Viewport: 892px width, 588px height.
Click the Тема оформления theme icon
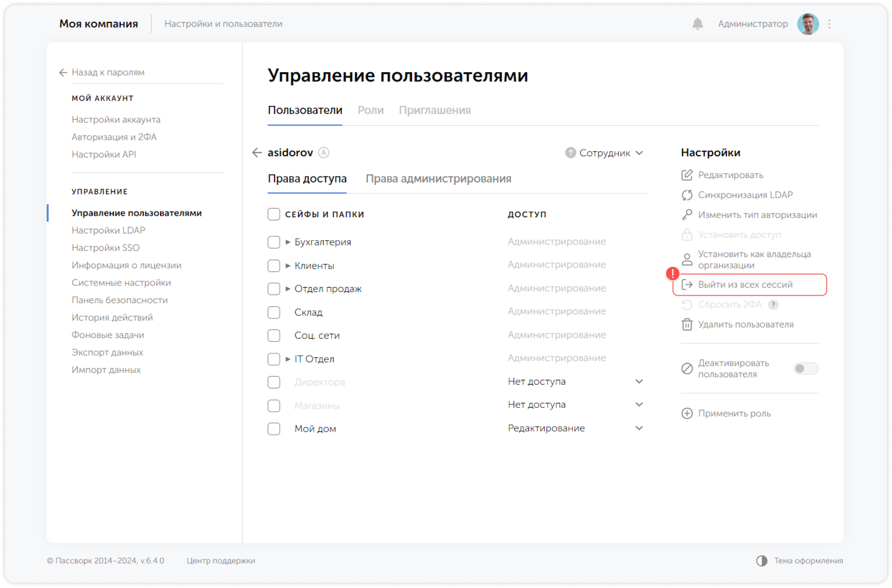(761, 560)
